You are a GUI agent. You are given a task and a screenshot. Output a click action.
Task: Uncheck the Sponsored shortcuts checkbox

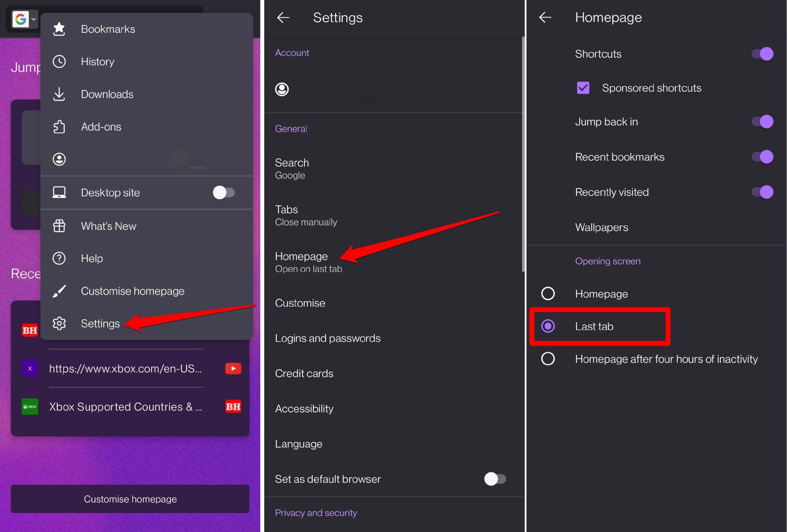(x=583, y=88)
